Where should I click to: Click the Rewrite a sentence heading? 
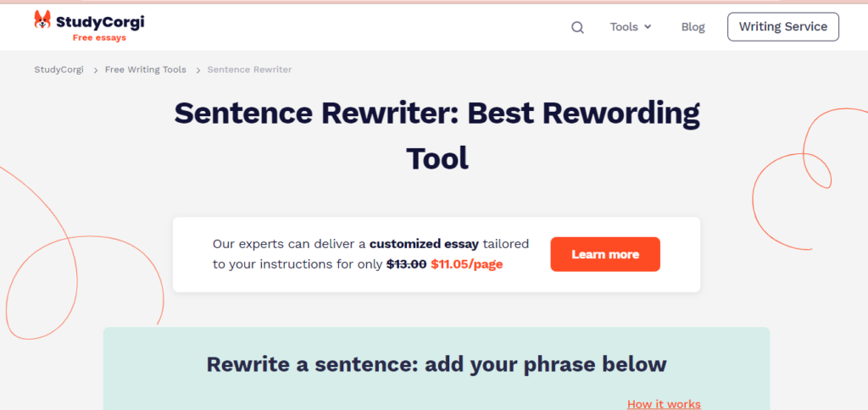pyautogui.click(x=437, y=364)
